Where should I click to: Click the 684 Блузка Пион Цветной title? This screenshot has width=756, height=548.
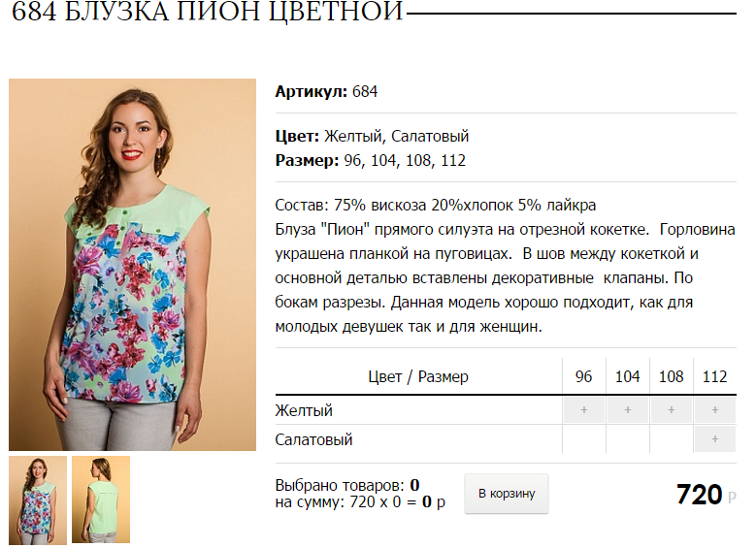207,11
